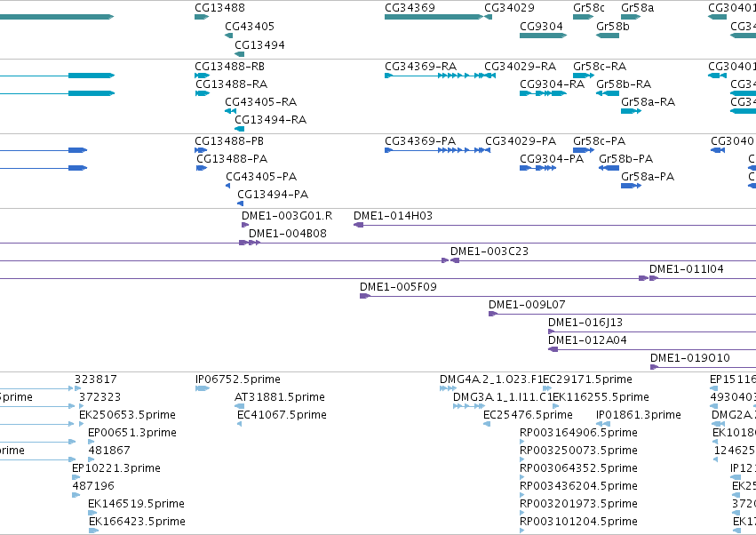Select the Gr58b gene label
756x535 pixels.
click(x=613, y=26)
